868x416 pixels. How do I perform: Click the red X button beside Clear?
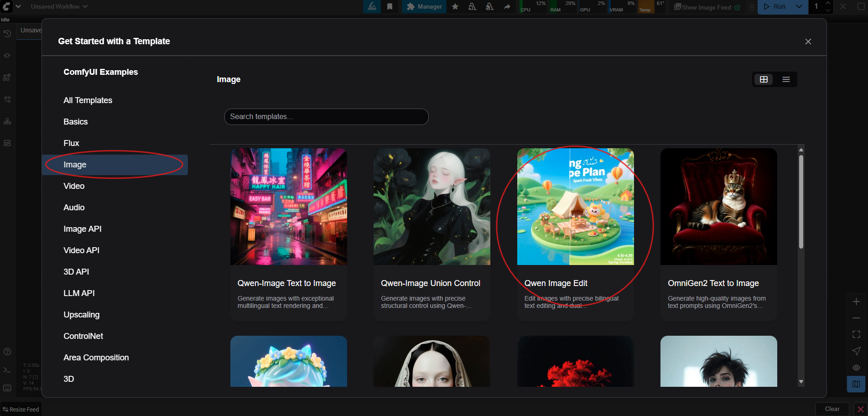point(860,409)
